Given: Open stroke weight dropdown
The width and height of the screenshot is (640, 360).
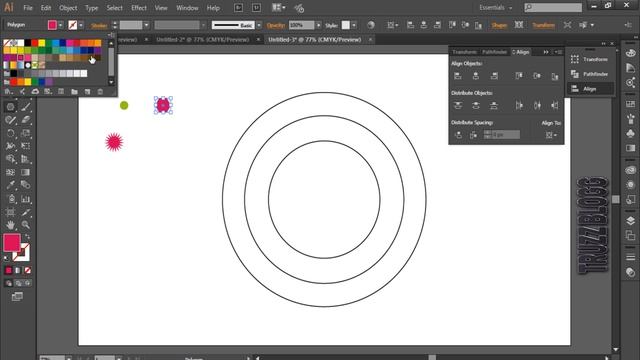Looking at the screenshot, I should 147,25.
